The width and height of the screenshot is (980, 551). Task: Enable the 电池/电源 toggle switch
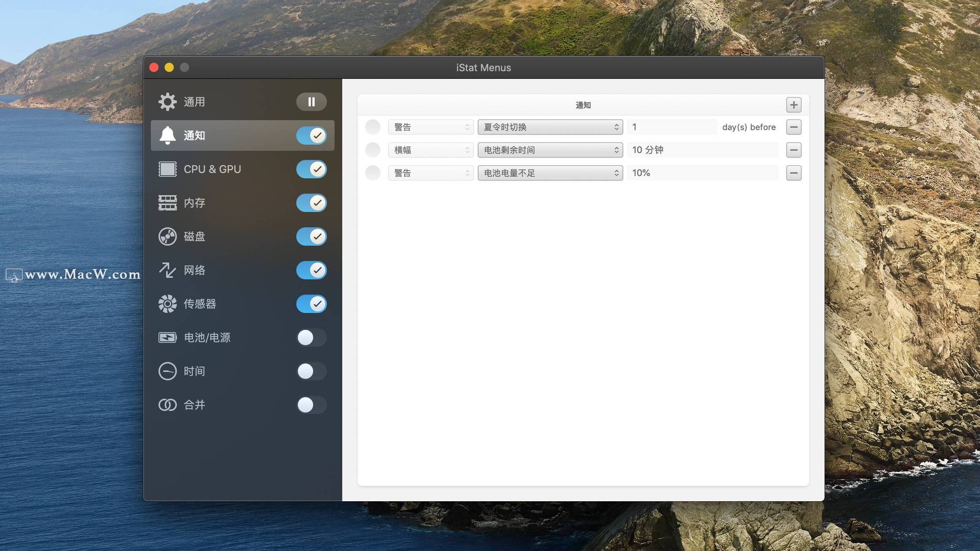tap(311, 338)
